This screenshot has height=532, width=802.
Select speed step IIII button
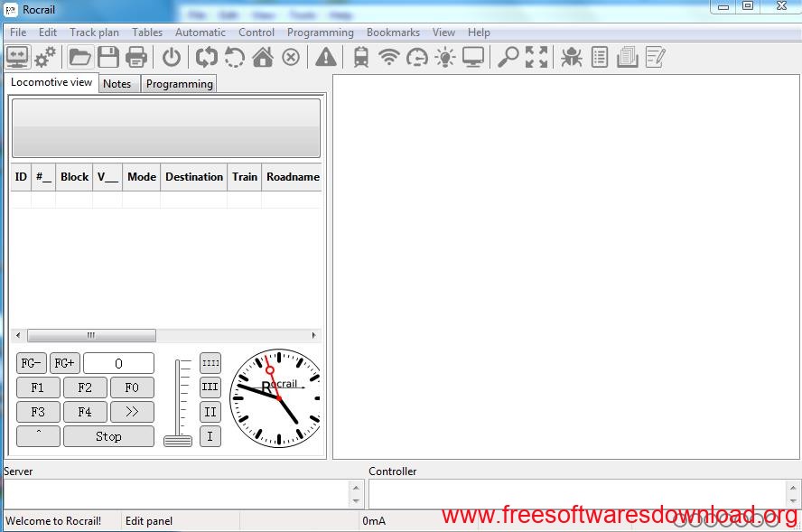210,363
